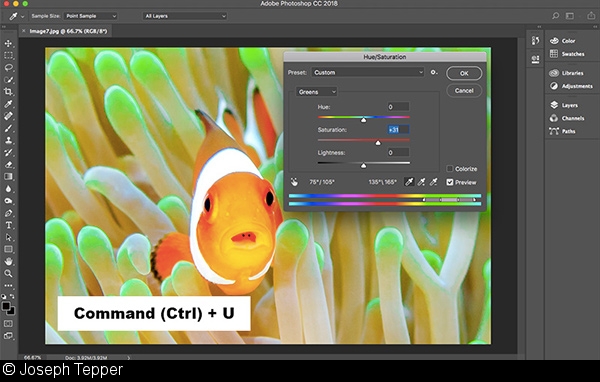Collapse the right panel dock arrows
The height and width of the screenshot is (382, 600).
595,27
